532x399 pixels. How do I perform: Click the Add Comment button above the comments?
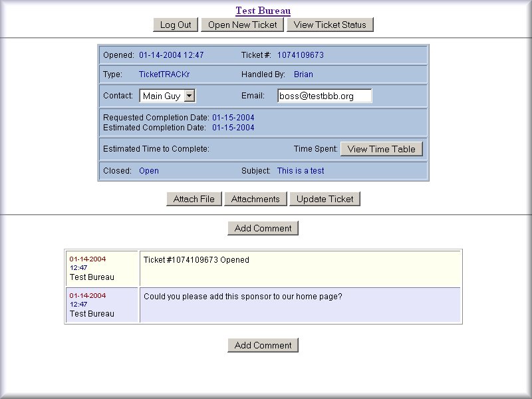click(263, 228)
